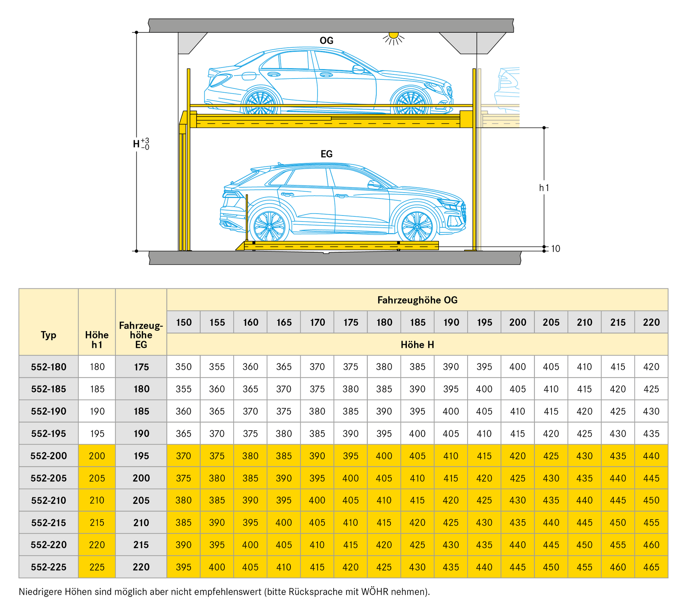Click the Höhe H subheader row
Screen dimensions: 687x616
[417, 345]
